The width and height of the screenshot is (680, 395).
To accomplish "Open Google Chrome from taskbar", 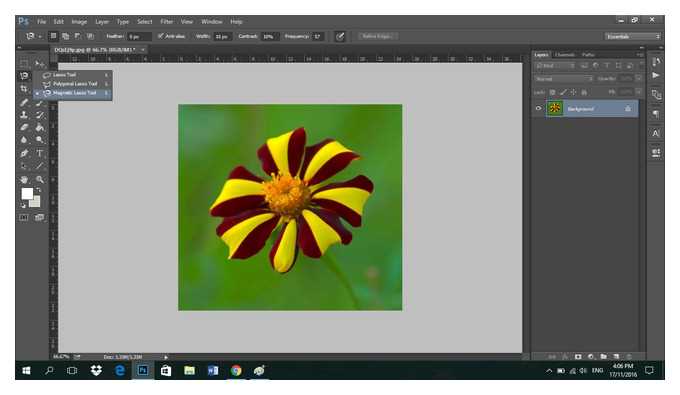I will (x=236, y=370).
